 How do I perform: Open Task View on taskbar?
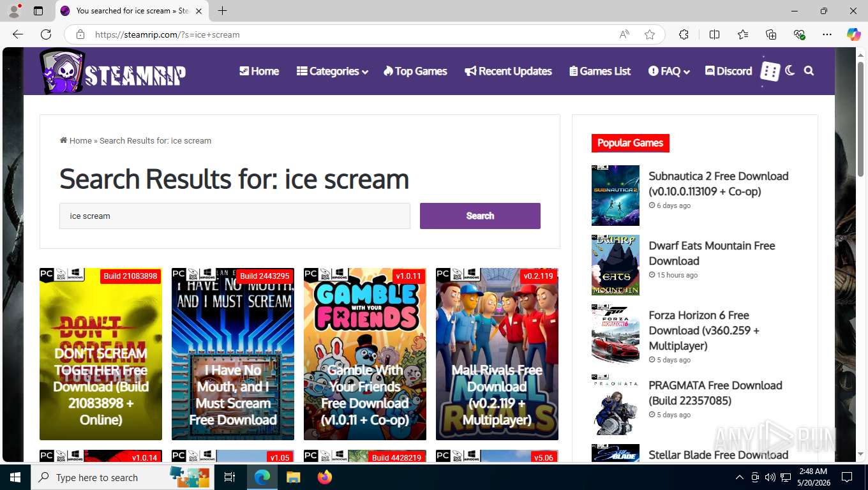(230, 477)
